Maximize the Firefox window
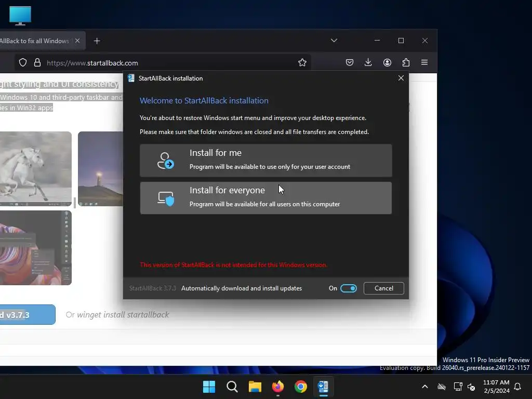 [x=401, y=41]
